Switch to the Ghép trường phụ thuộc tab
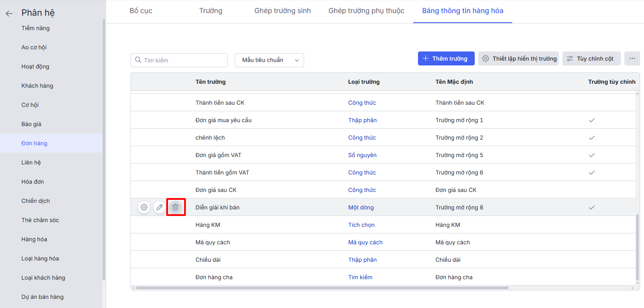Screen dimensions: 644x308 click(x=366, y=11)
